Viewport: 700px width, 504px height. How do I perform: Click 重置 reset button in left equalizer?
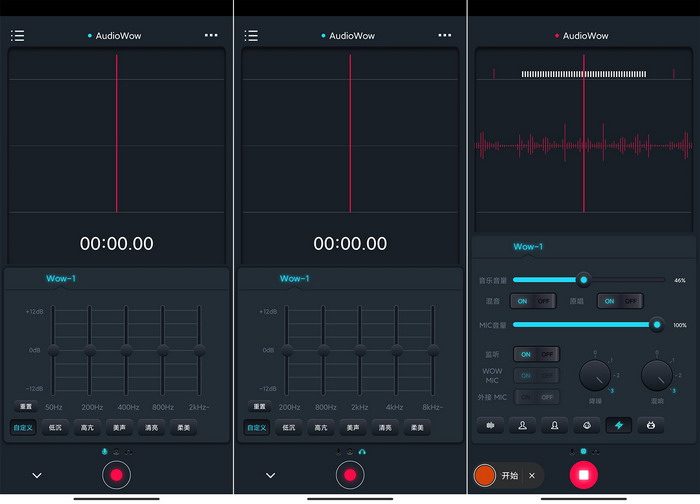coord(26,406)
